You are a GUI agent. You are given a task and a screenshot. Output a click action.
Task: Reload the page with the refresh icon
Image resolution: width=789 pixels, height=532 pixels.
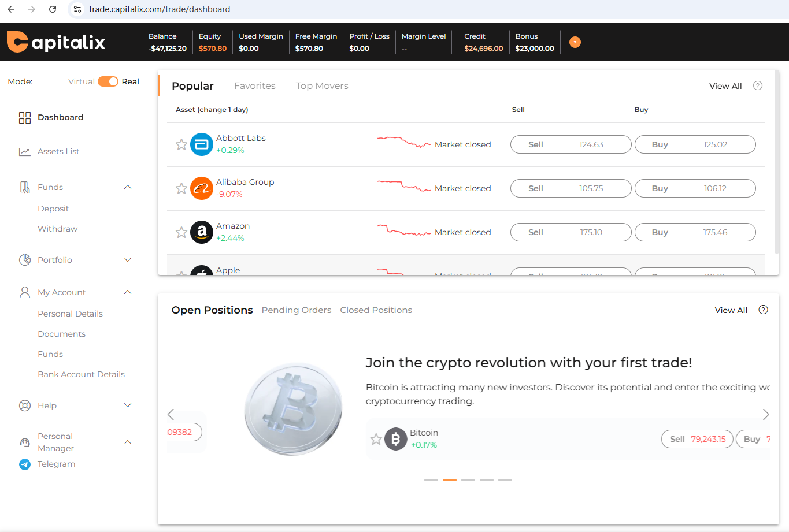53,9
